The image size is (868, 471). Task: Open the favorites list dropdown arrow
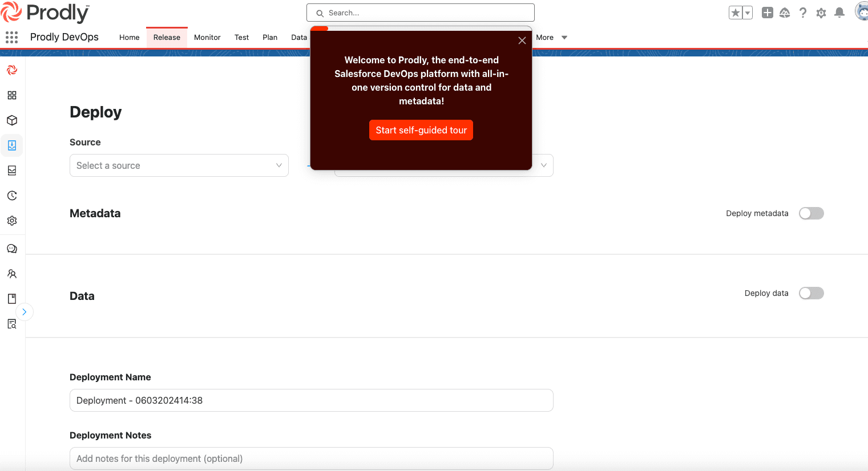pos(748,13)
